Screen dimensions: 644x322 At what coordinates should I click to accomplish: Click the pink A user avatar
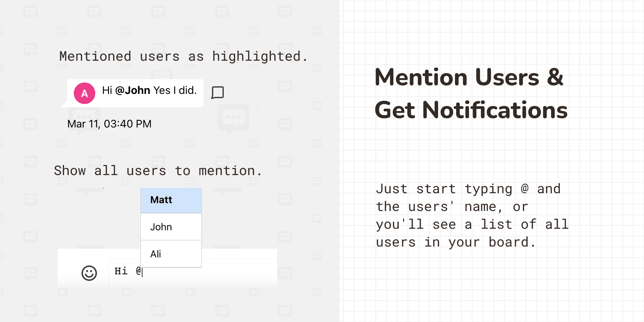point(85,93)
